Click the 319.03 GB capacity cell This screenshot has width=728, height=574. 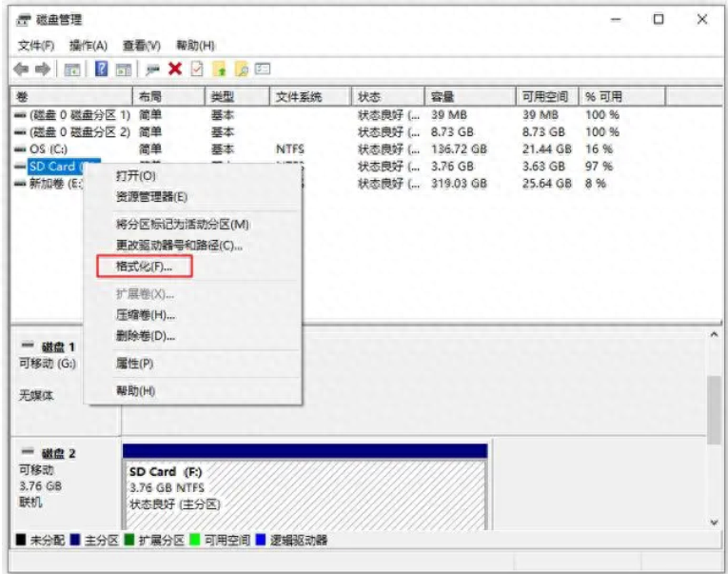click(459, 184)
